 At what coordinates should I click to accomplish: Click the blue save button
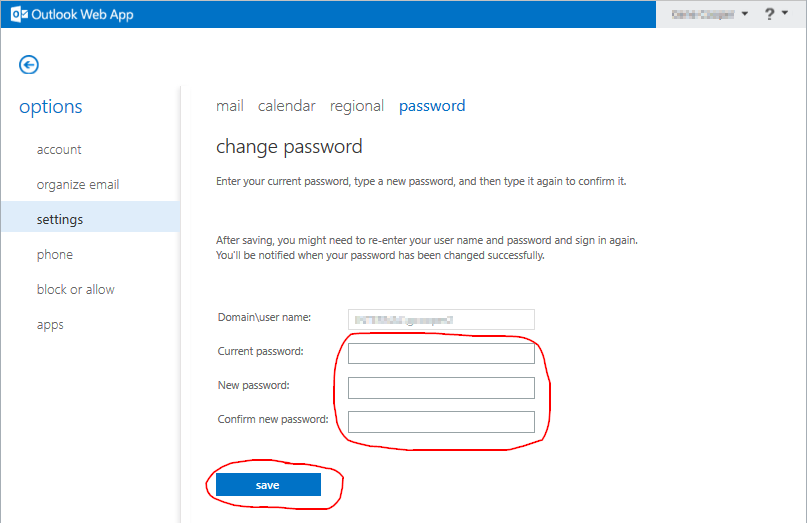268,485
